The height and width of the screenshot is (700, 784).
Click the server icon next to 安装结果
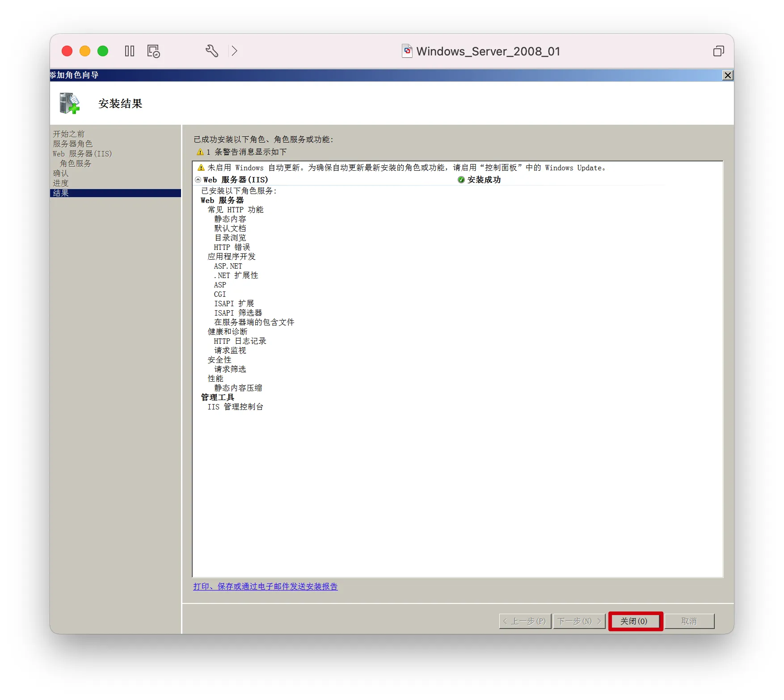(x=69, y=103)
